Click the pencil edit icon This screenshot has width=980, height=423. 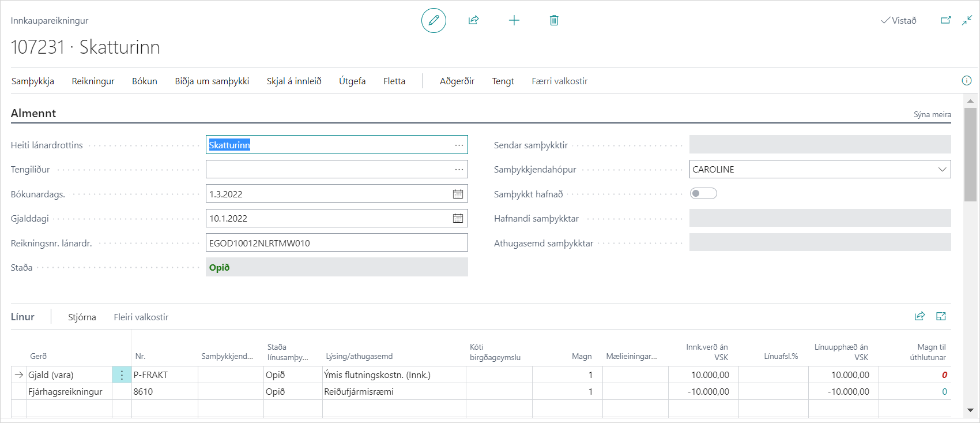click(x=434, y=21)
